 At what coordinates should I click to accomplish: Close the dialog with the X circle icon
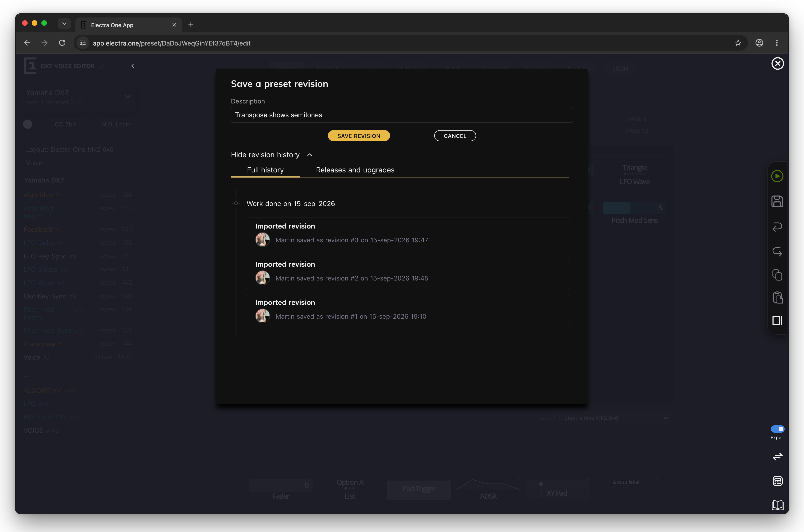pos(778,63)
